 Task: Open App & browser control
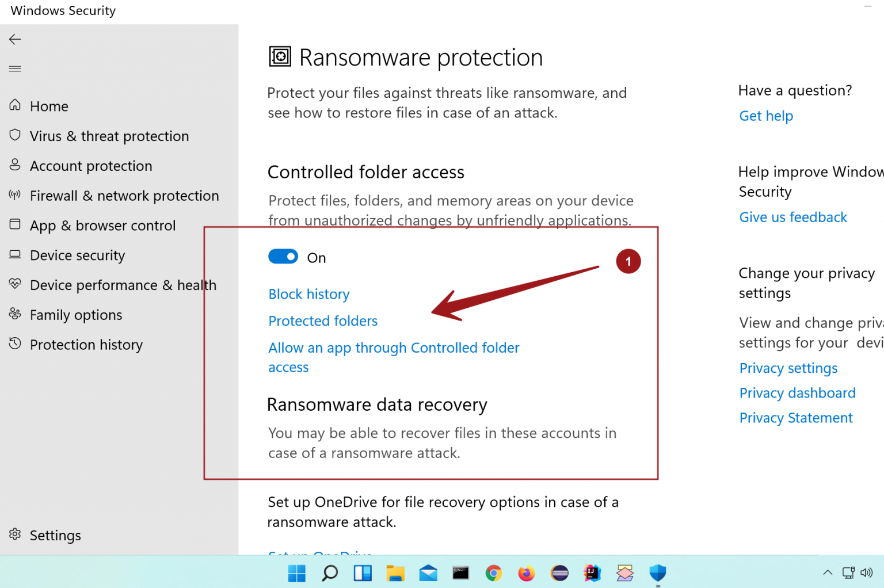pyautogui.click(x=102, y=226)
